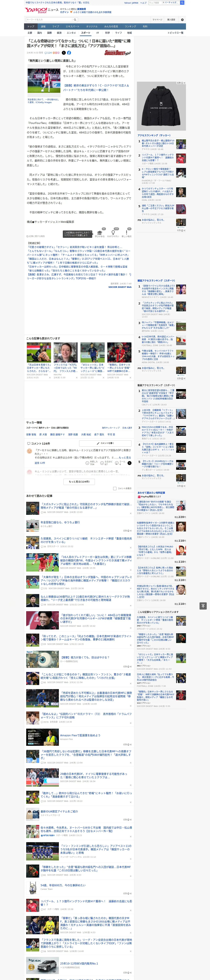Open 購入履歴 link
210x980 pixels.
click(x=171, y=19)
